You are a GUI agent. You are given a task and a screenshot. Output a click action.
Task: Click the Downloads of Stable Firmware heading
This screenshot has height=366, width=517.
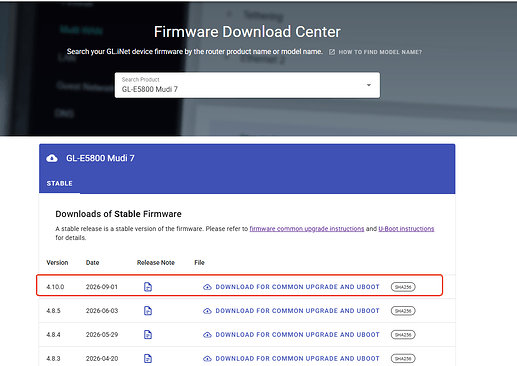pos(118,214)
